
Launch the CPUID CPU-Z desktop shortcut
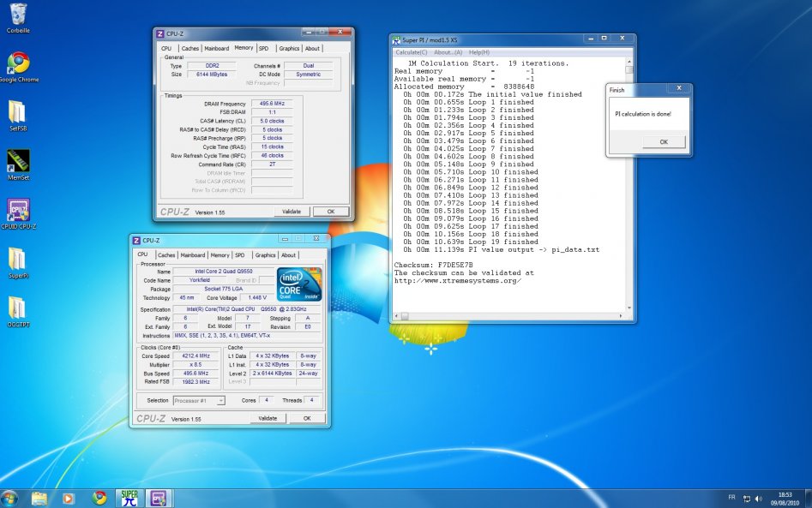pyautogui.click(x=17, y=211)
